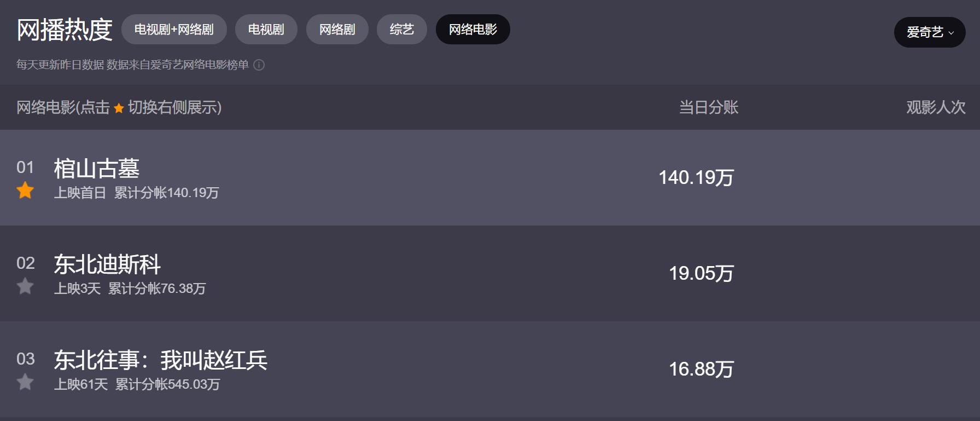Open the 棺山古墓 movie title
980x421 pixels.
pos(97,169)
